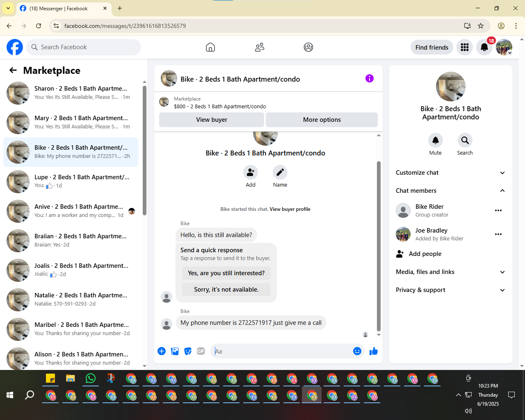This screenshot has height=420, width=525.
Task: Reload the page in Chrome
Action: point(39,26)
